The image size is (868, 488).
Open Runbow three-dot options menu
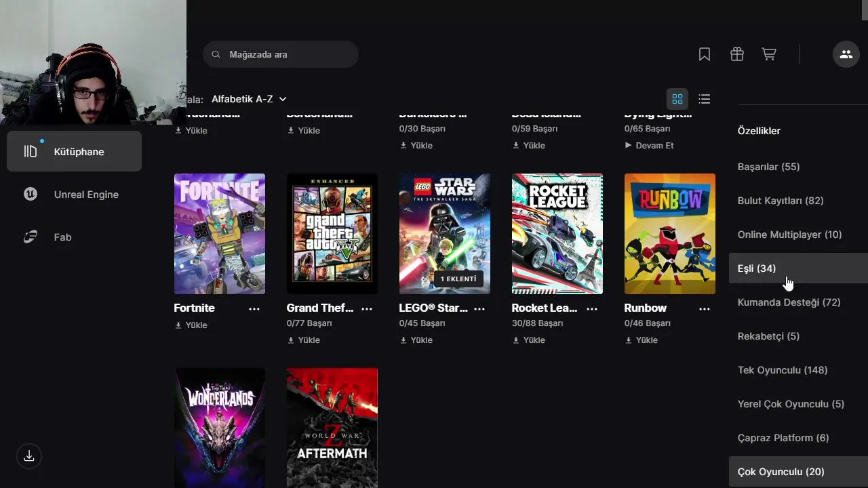(705, 308)
